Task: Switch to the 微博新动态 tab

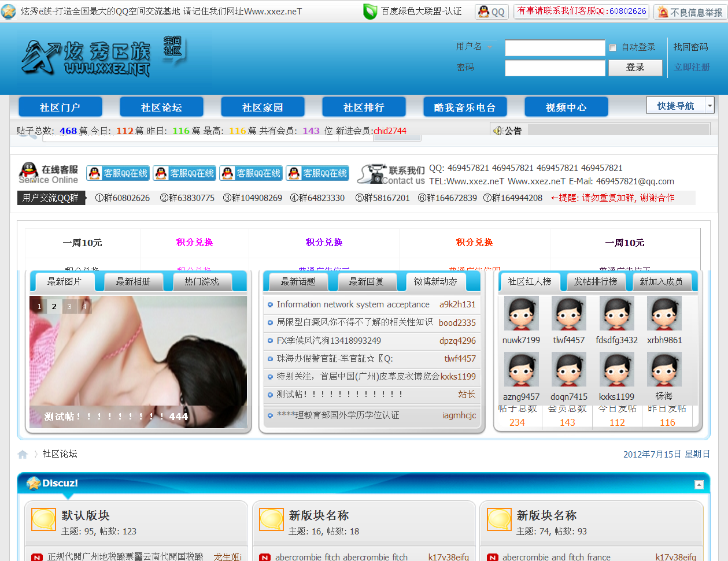Action: [435, 282]
